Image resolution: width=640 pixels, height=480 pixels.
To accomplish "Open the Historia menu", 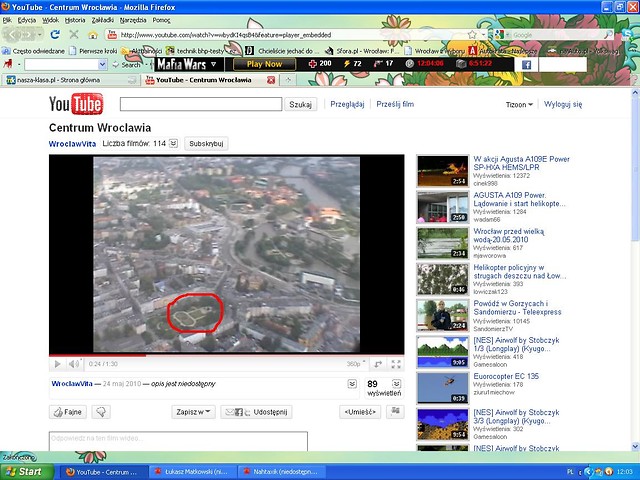I will 75,20.
